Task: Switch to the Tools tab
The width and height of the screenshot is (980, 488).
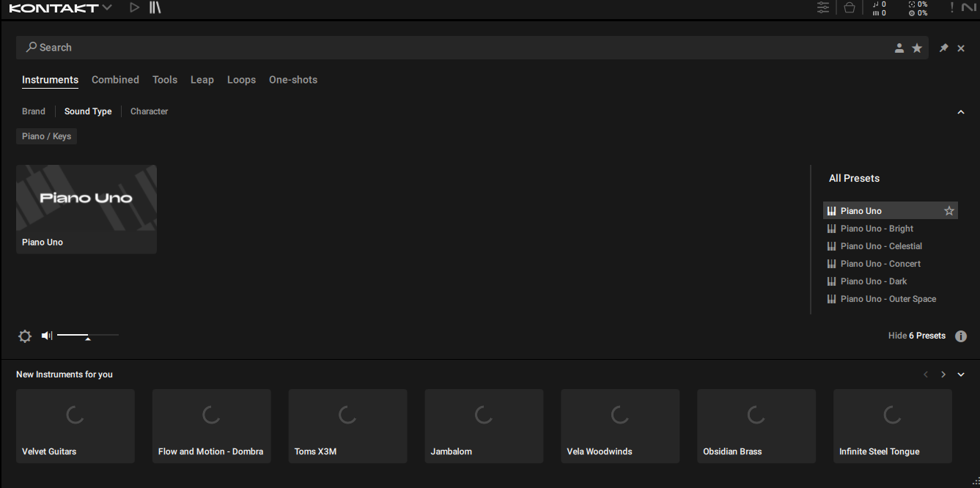Action: click(x=165, y=80)
